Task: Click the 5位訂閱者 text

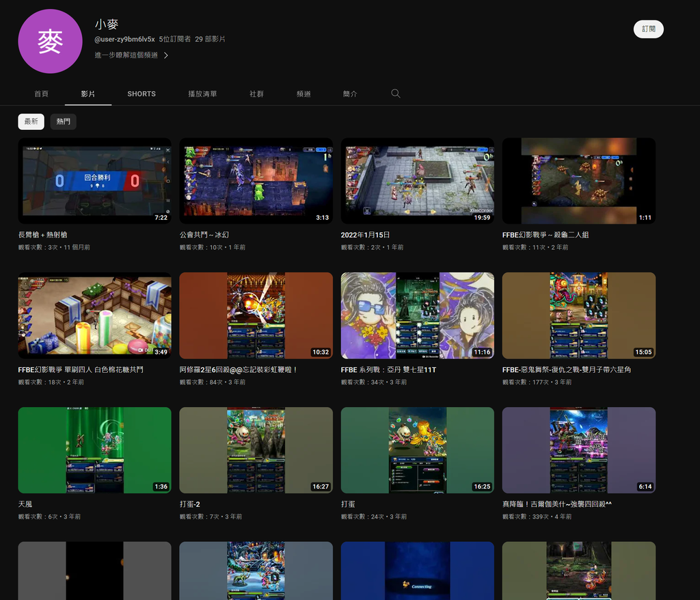Action: 175,39
